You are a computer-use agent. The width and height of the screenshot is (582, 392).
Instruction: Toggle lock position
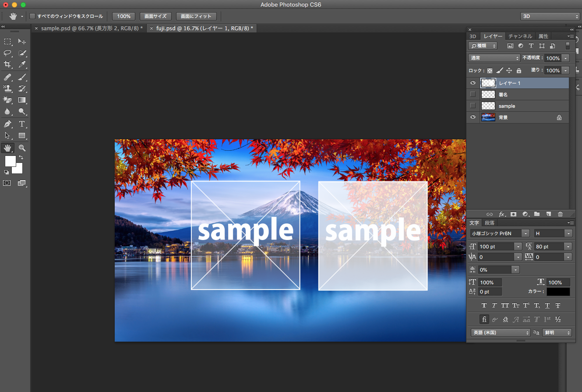[x=509, y=71]
